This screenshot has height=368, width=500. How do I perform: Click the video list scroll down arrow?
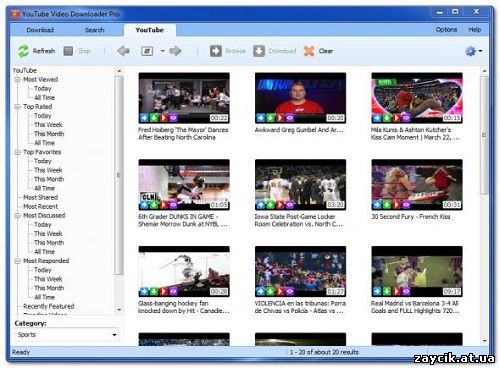pos(484,341)
